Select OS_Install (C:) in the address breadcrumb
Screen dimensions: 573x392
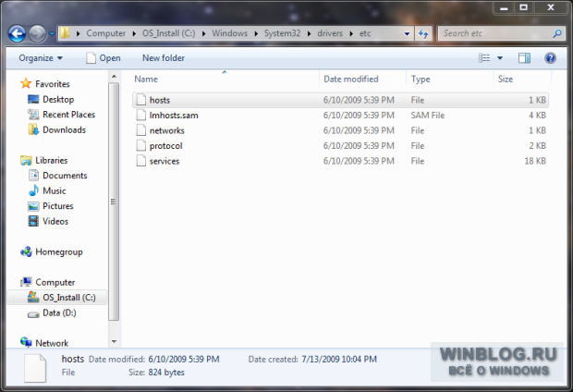tap(168, 33)
